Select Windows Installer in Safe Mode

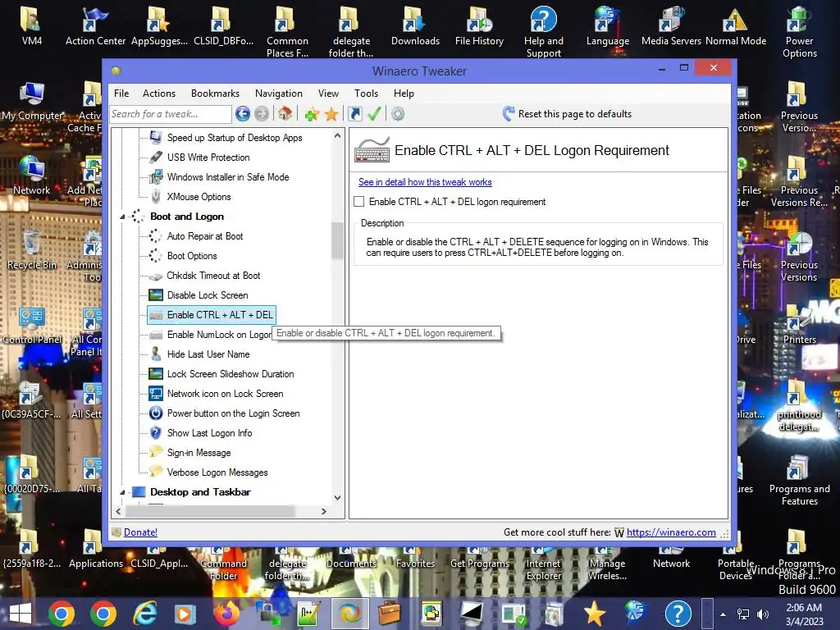coord(228,177)
